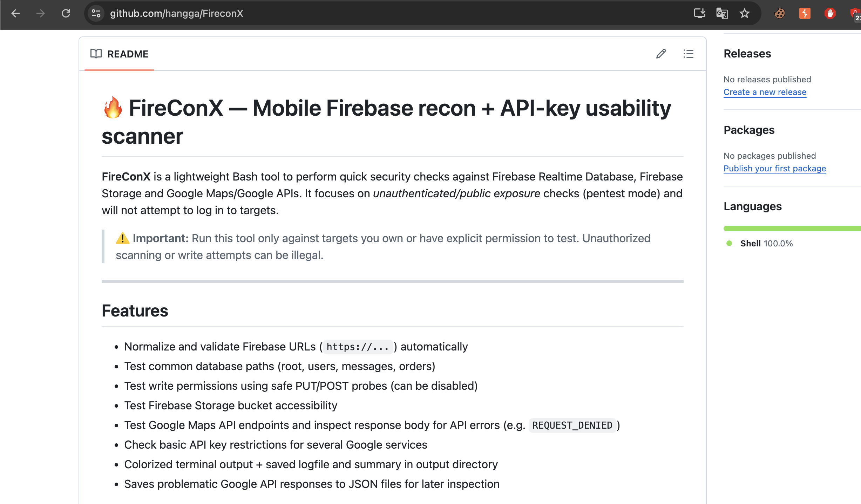This screenshot has width=861, height=504.
Task: Open the red hand blocker extension
Action: pyautogui.click(x=830, y=13)
